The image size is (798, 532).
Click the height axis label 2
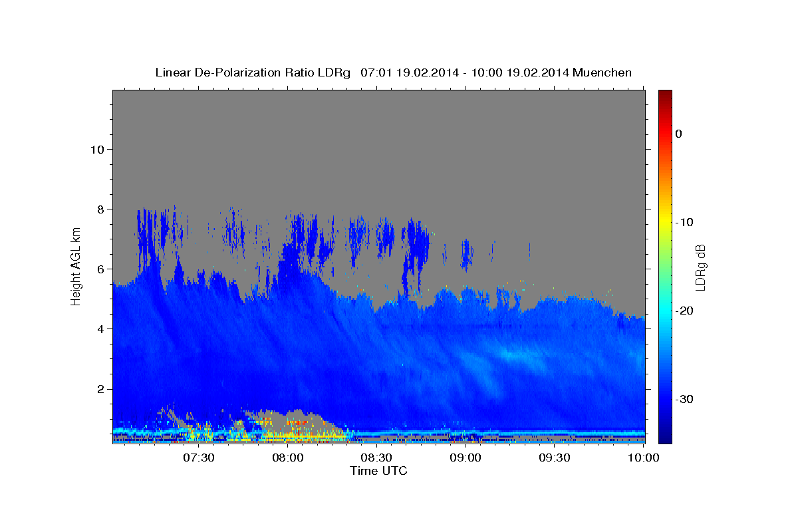point(100,388)
